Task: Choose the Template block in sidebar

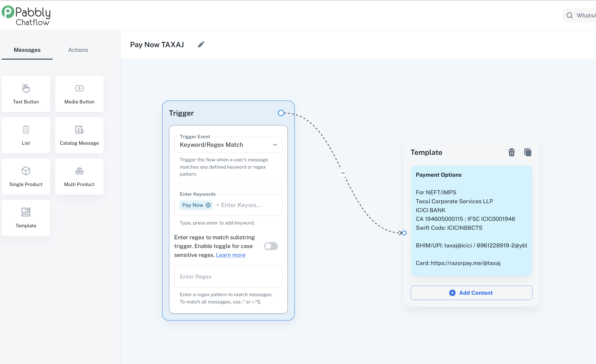Action: [x=26, y=218]
